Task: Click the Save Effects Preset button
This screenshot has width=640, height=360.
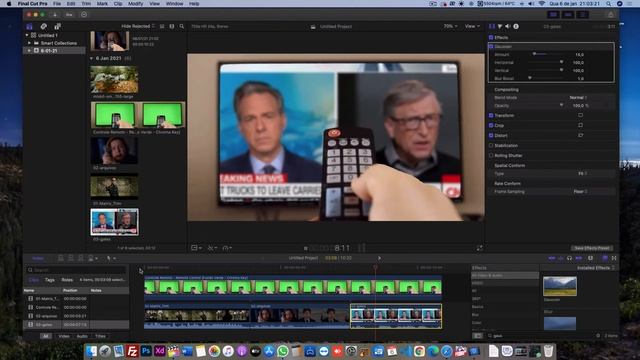Action: click(x=591, y=248)
